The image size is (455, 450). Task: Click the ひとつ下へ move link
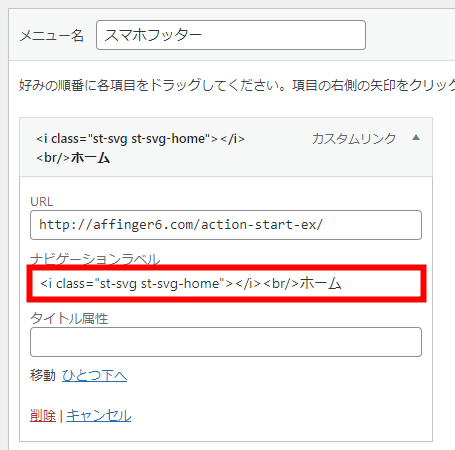pyautogui.click(x=94, y=376)
